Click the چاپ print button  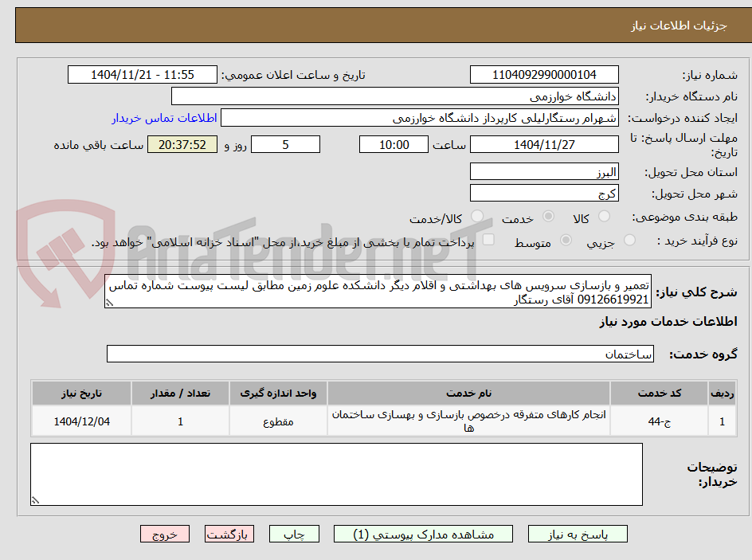[294, 534]
